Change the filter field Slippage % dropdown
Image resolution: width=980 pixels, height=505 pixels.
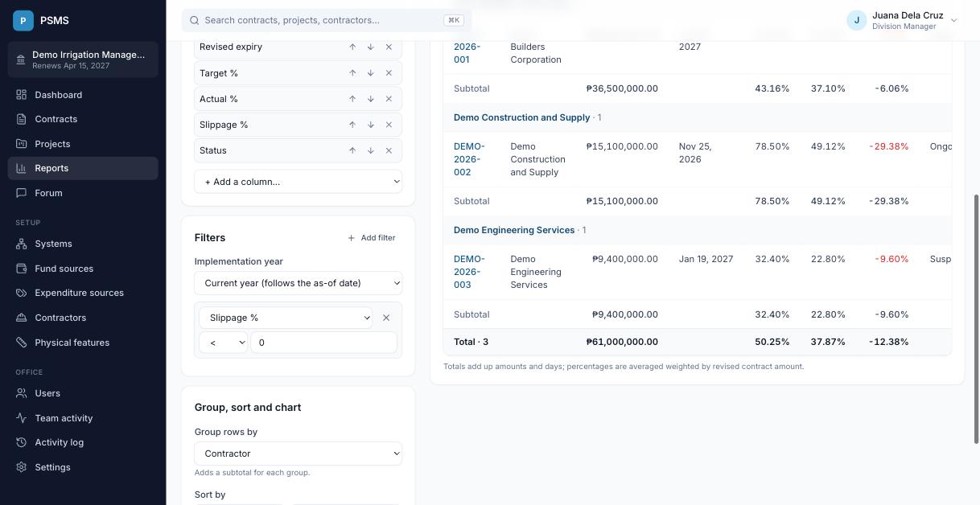click(286, 318)
